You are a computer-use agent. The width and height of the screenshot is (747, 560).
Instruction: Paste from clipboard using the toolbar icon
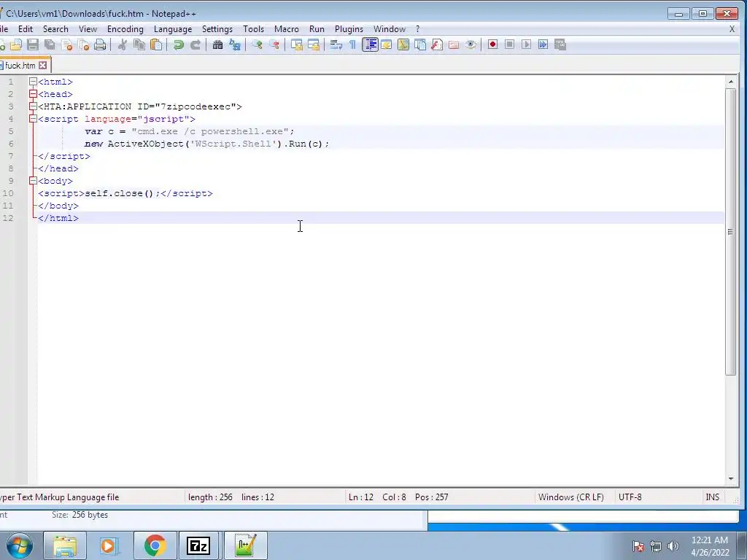[x=156, y=44]
